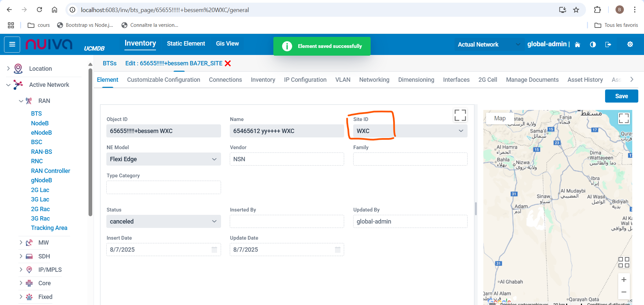
Task: Open the Gis View menu
Action: (227, 44)
